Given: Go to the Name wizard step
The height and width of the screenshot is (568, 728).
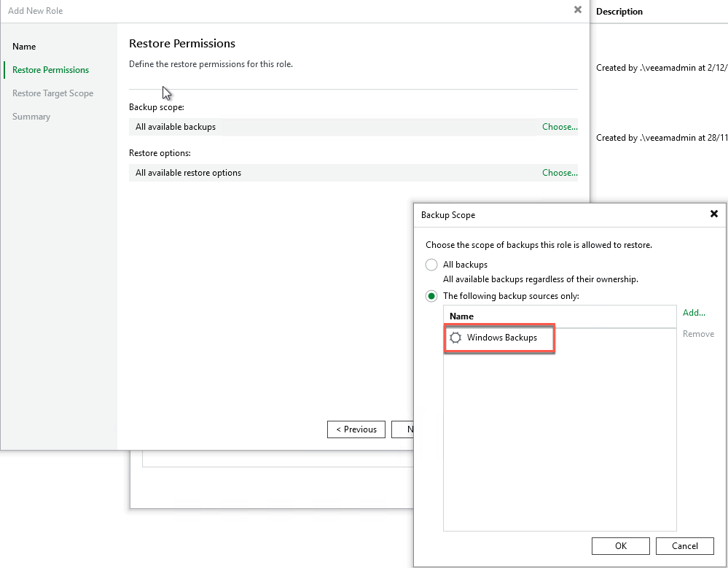Looking at the screenshot, I should (x=24, y=47).
